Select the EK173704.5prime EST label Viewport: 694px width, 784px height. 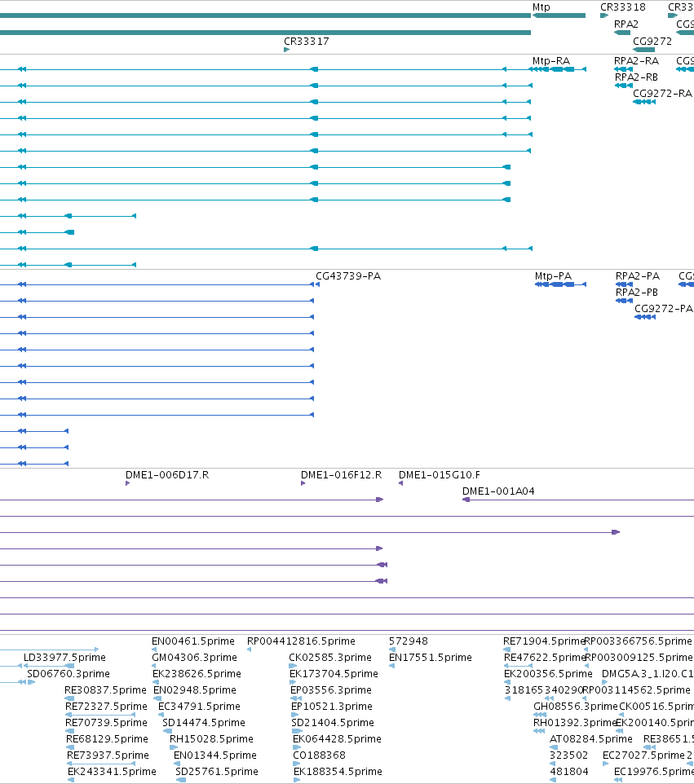click(x=334, y=673)
